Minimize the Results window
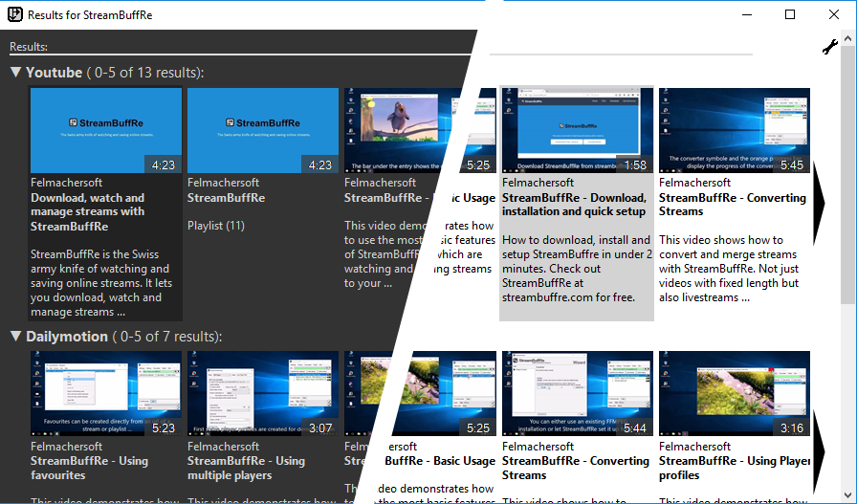Image resolution: width=857 pixels, height=504 pixels. [x=747, y=14]
